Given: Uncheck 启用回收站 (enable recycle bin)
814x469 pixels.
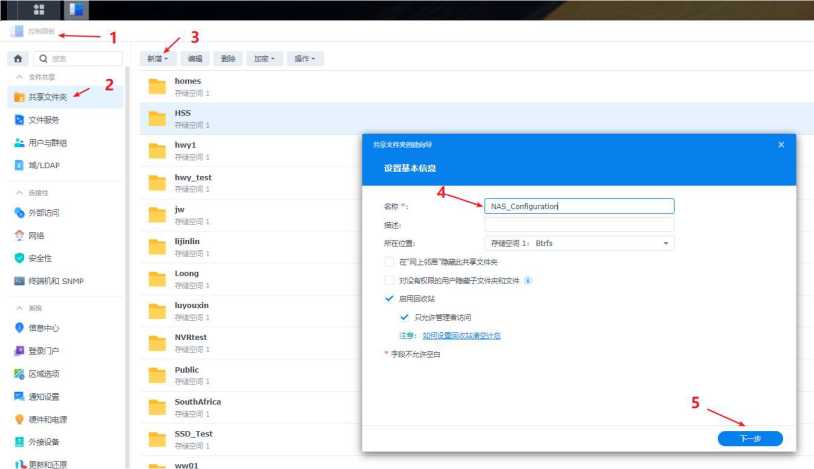Looking at the screenshot, I should click(x=390, y=298).
